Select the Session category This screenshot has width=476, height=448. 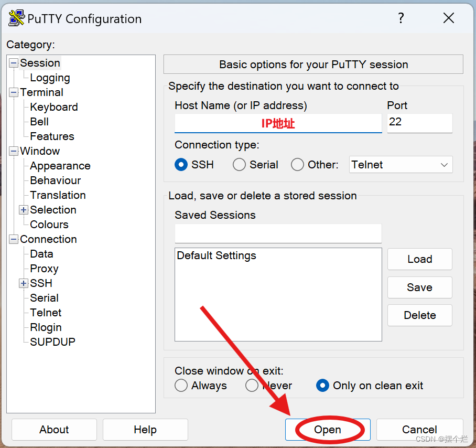(x=40, y=63)
